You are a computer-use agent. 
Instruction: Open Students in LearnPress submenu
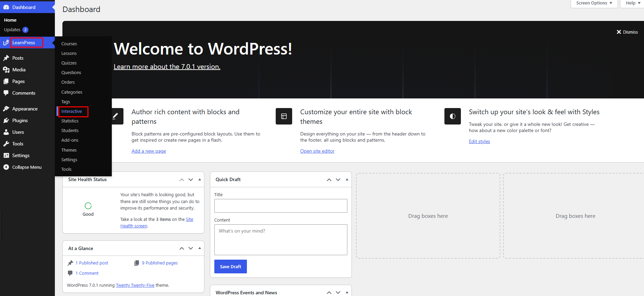[x=70, y=131]
